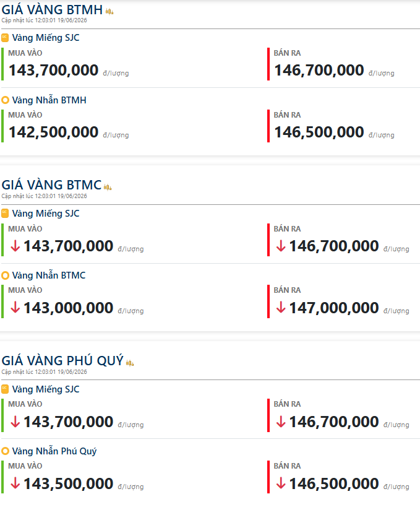Click the chart icon beside GIÁ VÀNG PHÚ QUÝ

point(130,363)
